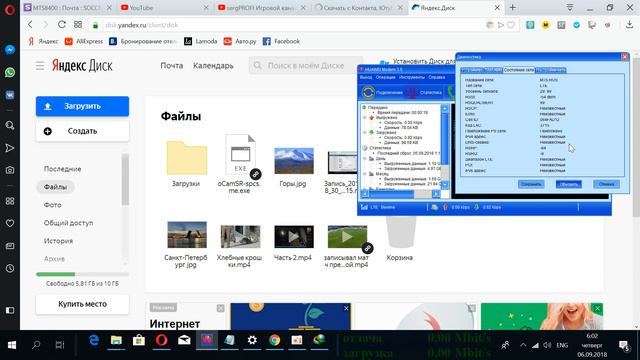Open Календарь link in Yandex header
The image size is (640, 360).
point(213,65)
